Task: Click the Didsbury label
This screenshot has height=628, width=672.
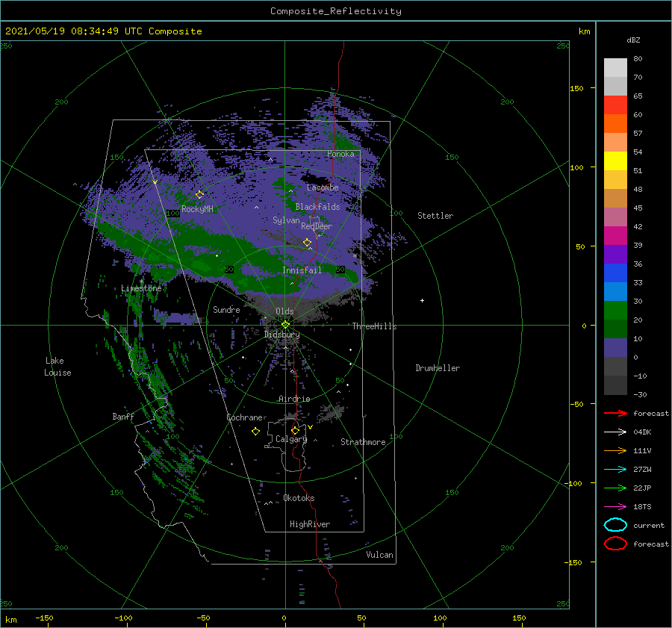Action: click(x=281, y=335)
